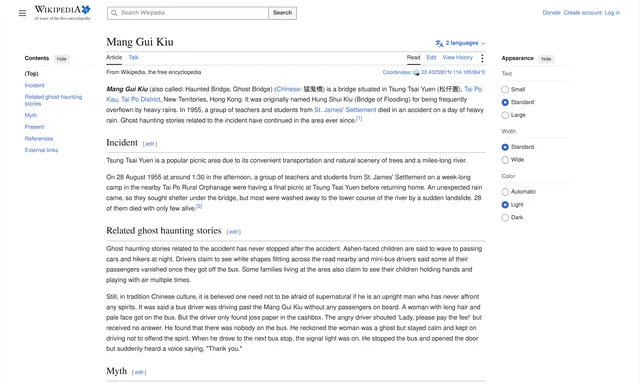Jump to (Top) in contents
The width and height of the screenshot is (640, 384).
coord(31,74)
